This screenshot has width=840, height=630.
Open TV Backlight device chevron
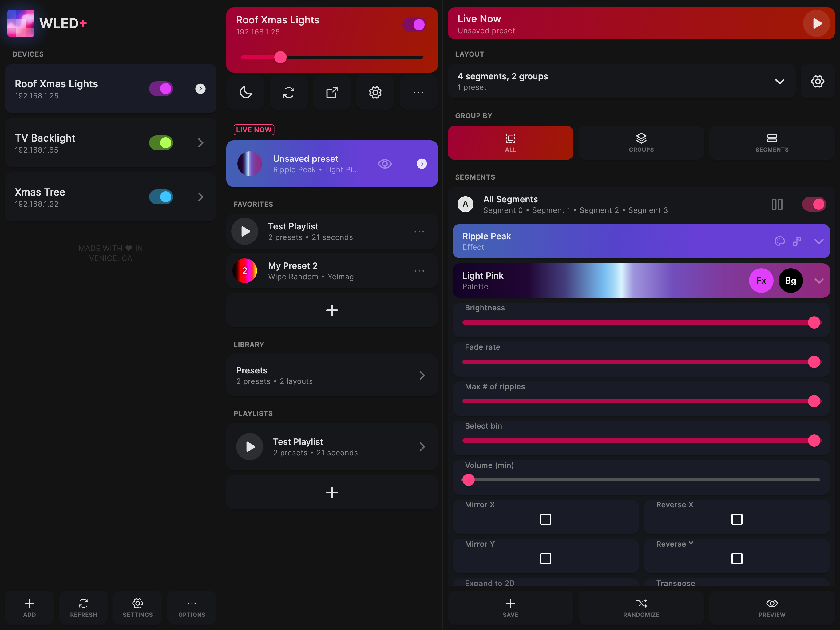(200, 143)
